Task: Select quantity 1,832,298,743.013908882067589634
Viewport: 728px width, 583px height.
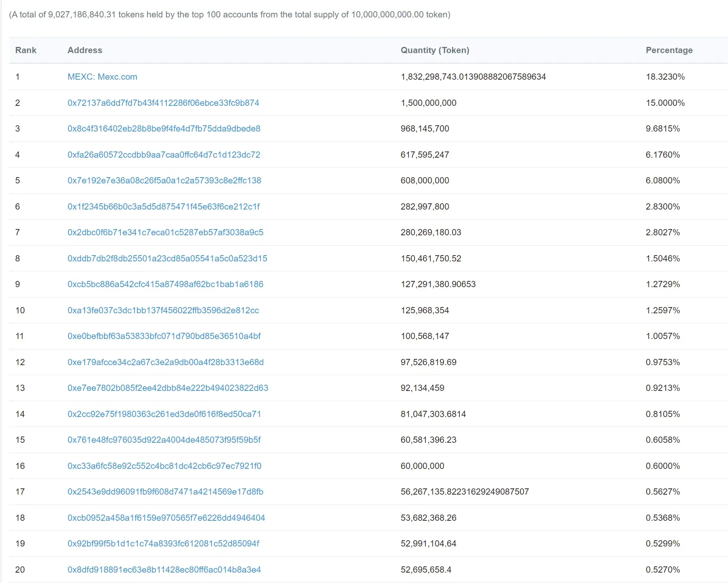Action: [x=473, y=77]
